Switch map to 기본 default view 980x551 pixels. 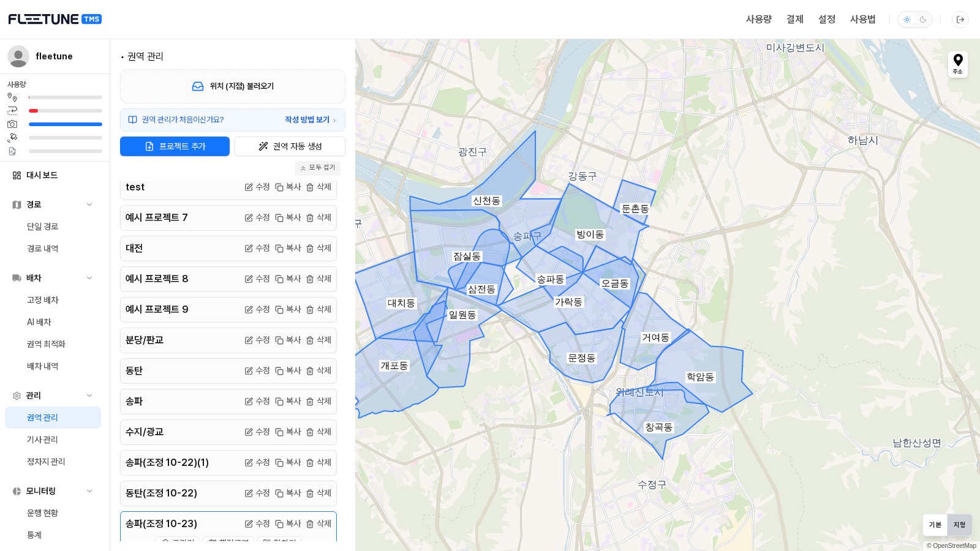(x=935, y=525)
